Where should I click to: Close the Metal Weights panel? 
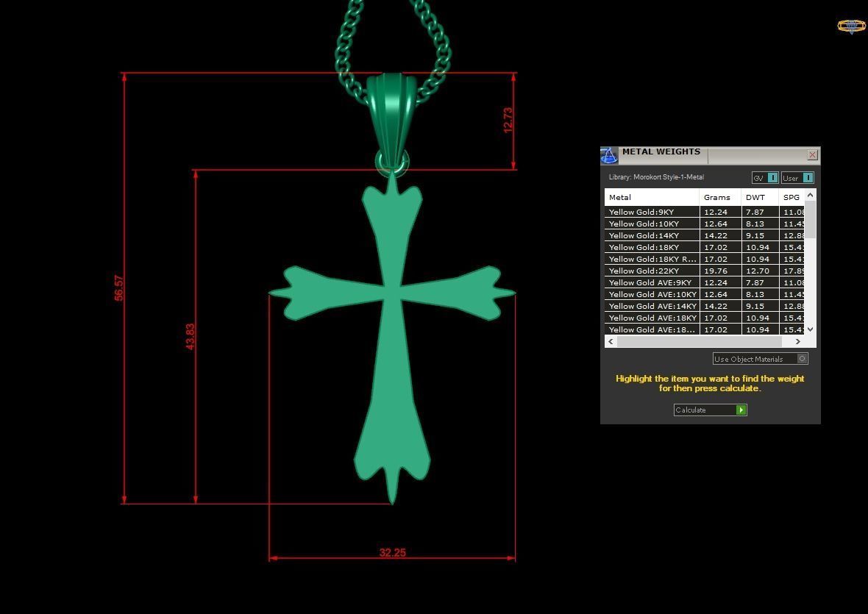pos(812,155)
